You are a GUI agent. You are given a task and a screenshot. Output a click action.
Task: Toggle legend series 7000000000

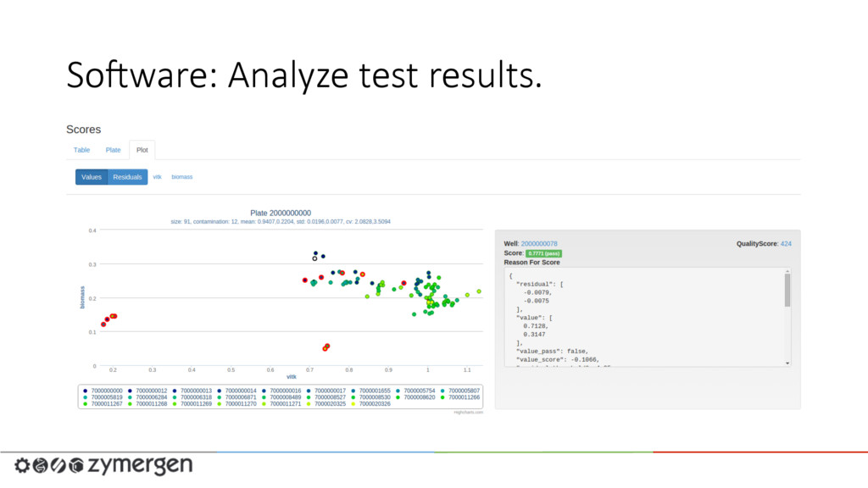[x=103, y=391]
